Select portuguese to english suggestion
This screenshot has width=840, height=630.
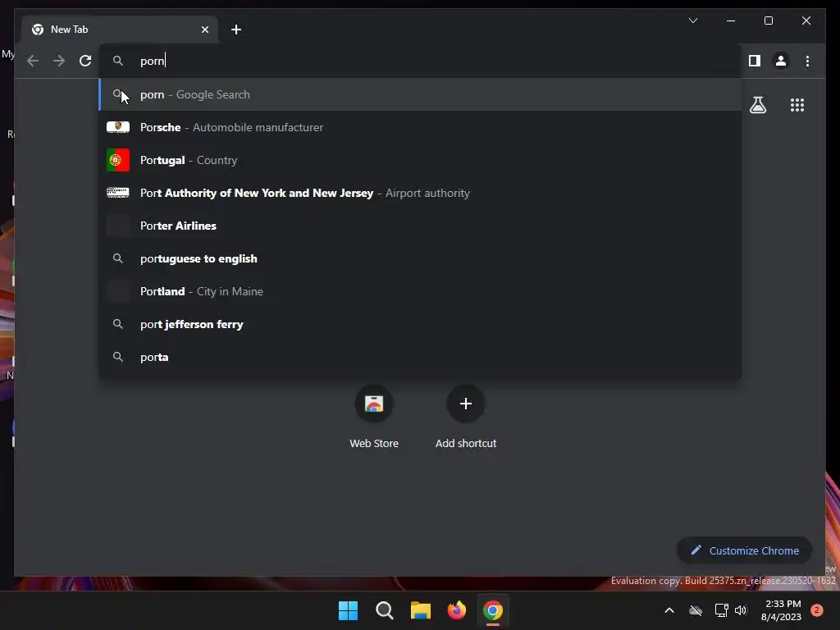pyautogui.click(x=420, y=258)
